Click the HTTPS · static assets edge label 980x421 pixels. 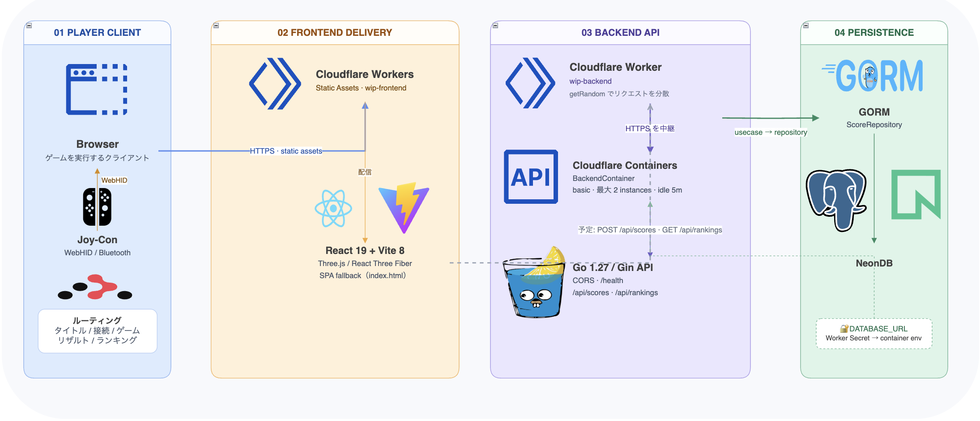[286, 151]
